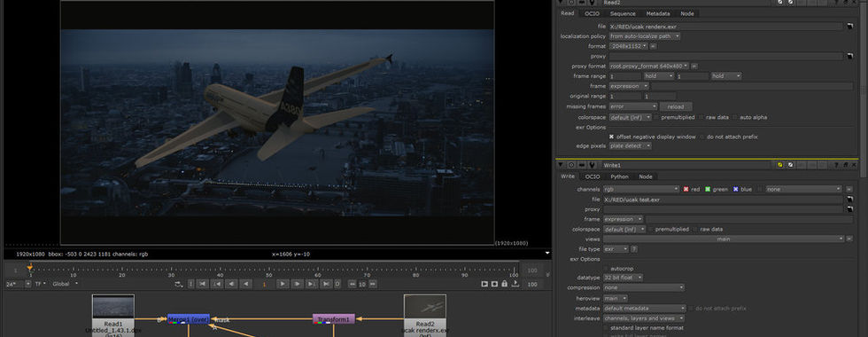
Task: Disable the blue channel in Write1
Action: point(736,189)
